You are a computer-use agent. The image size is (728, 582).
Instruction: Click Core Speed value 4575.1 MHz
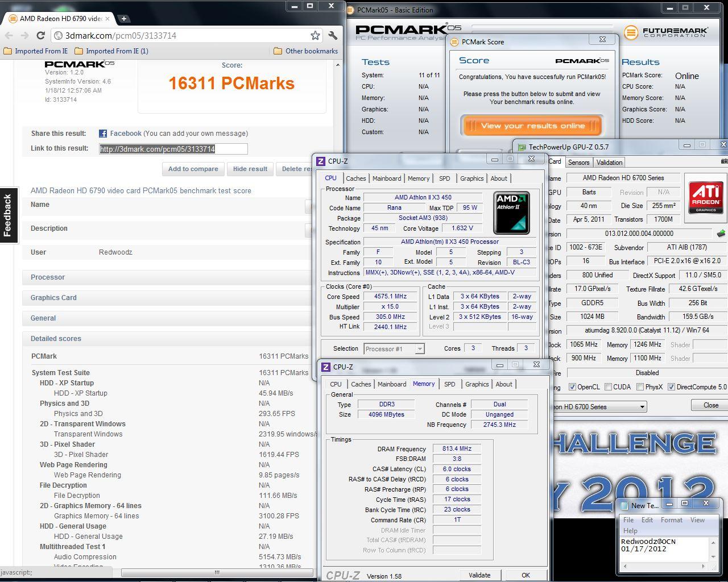[x=390, y=297]
